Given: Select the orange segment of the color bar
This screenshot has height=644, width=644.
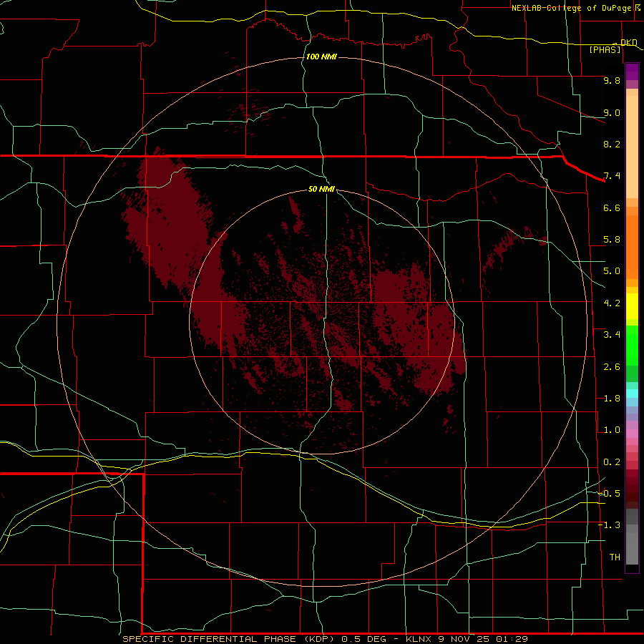Looking at the screenshot, I should (632, 247).
